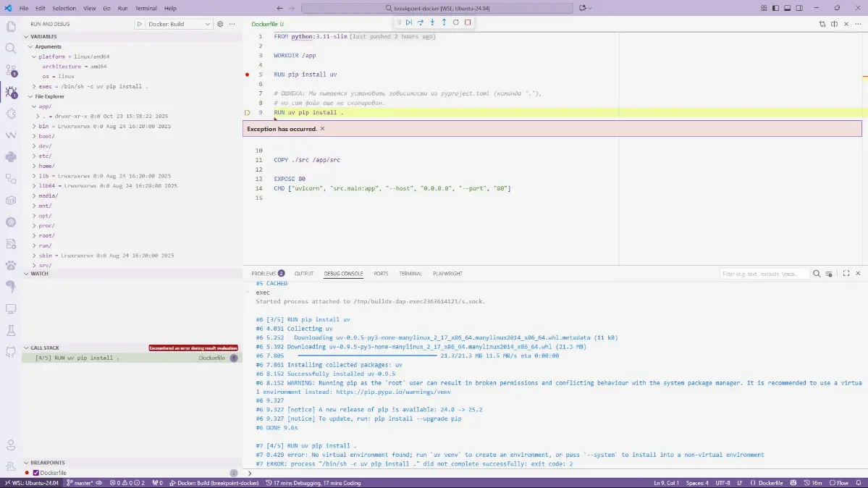
Task: Restart the debug session
Action: click(x=455, y=22)
